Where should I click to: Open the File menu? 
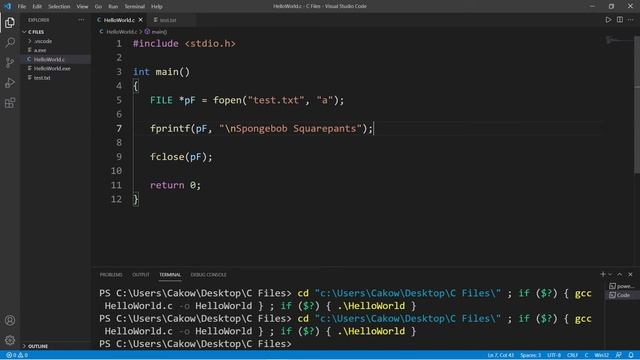22,7
